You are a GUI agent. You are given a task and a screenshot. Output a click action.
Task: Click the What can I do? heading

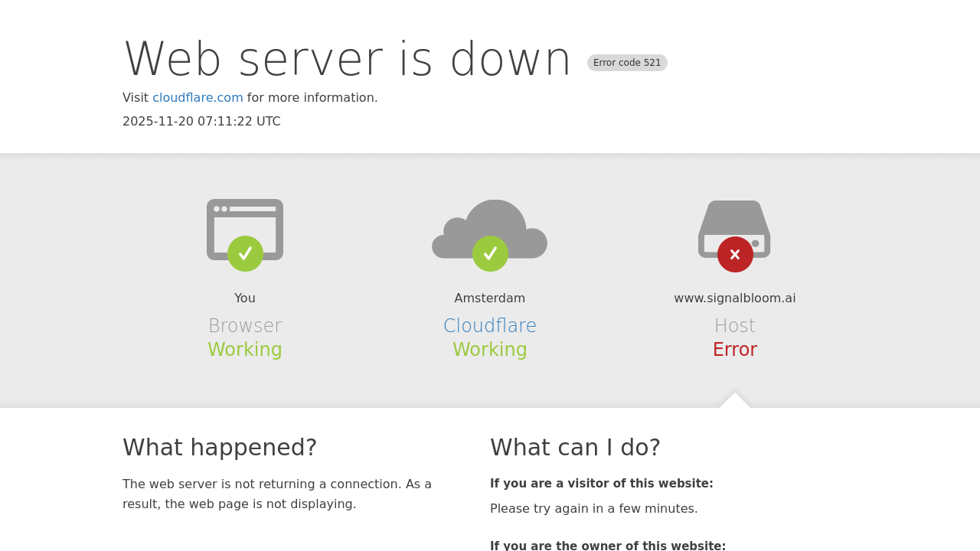click(x=575, y=448)
